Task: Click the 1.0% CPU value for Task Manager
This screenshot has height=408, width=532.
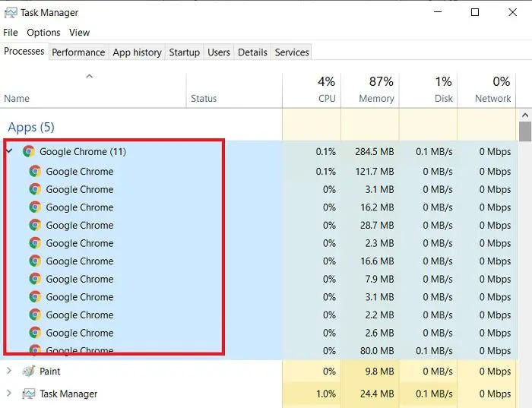Action: (x=326, y=394)
